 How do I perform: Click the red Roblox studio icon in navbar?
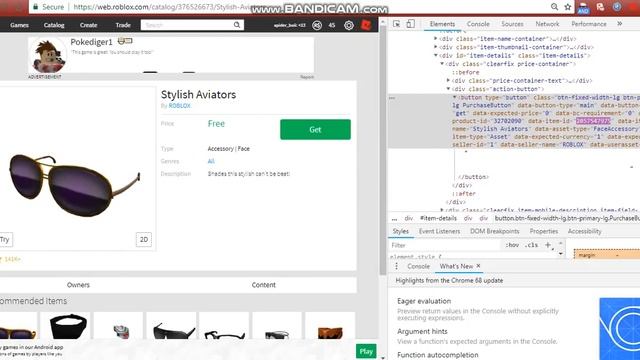point(366,25)
